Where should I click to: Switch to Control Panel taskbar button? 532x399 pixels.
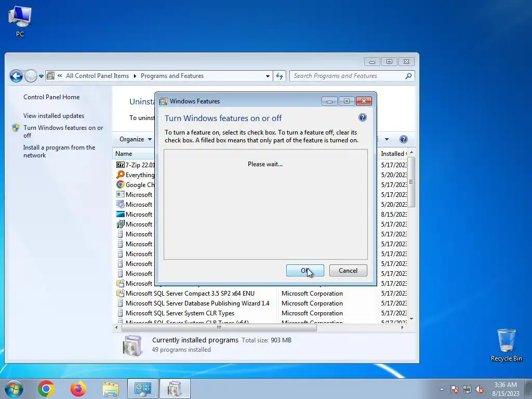142,389
